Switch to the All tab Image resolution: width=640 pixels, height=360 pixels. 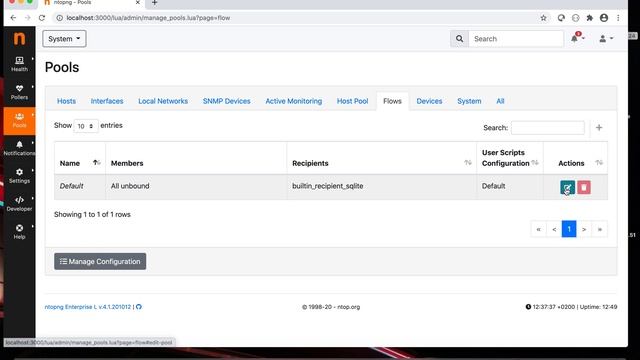(x=500, y=101)
